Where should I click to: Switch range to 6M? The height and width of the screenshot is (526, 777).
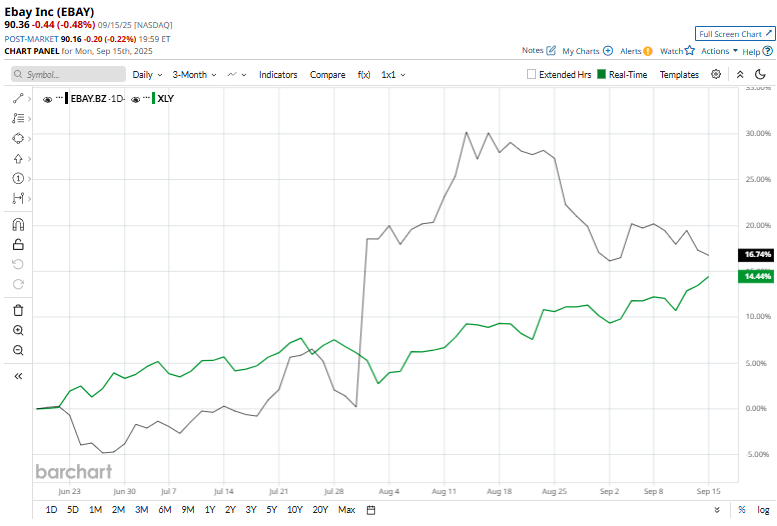click(x=165, y=510)
